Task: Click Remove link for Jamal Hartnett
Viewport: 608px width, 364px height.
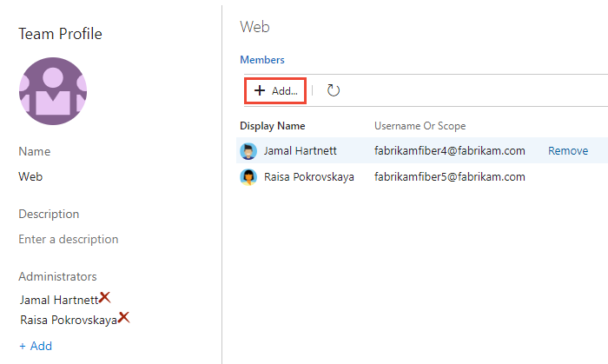Action: (x=567, y=151)
